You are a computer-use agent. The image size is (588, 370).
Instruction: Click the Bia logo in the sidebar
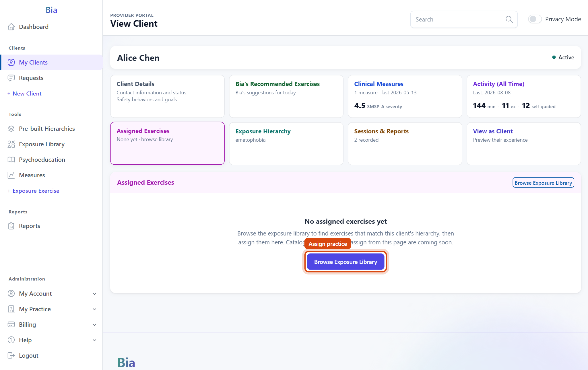coord(51,10)
